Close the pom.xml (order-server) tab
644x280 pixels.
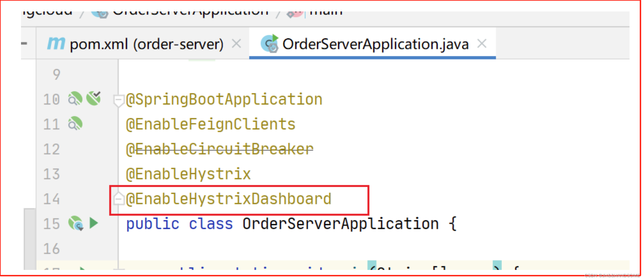click(236, 44)
